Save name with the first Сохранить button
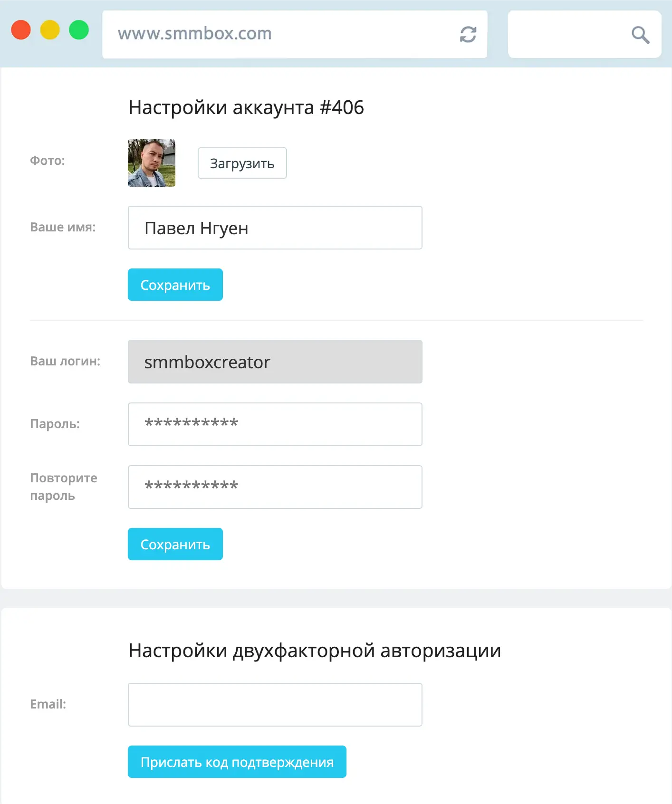The height and width of the screenshot is (804, 672). tap(175, 285)
